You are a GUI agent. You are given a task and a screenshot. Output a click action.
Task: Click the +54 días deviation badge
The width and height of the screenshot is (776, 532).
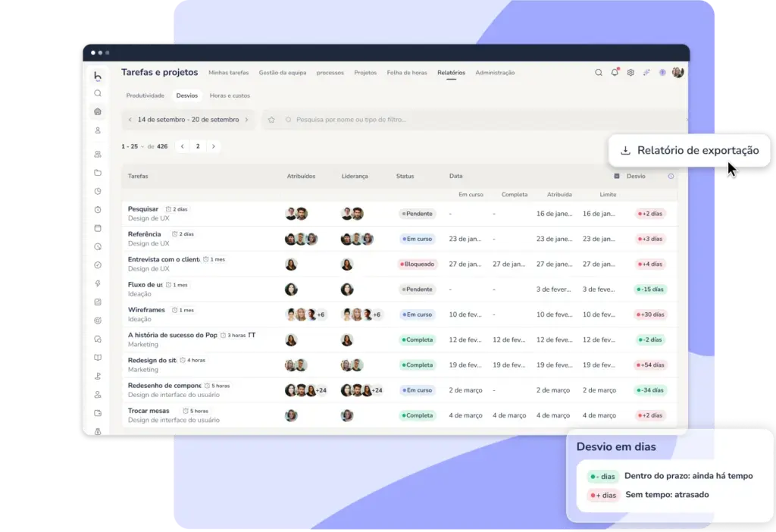651,365
